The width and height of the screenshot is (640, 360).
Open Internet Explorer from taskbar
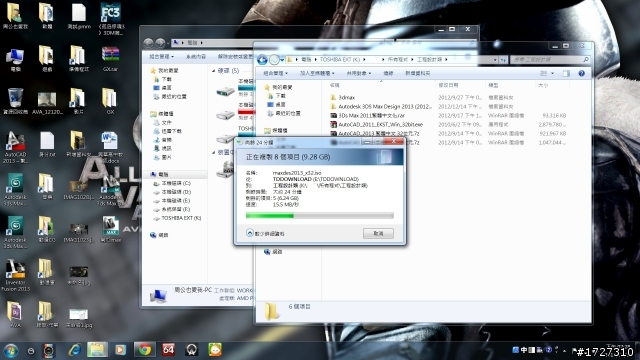pyautogui.click(x=75, y=350)
